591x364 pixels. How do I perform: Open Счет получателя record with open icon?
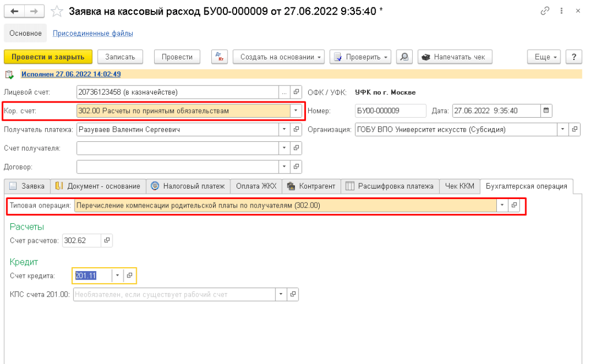pyautogui.click(x=296, y=148)
